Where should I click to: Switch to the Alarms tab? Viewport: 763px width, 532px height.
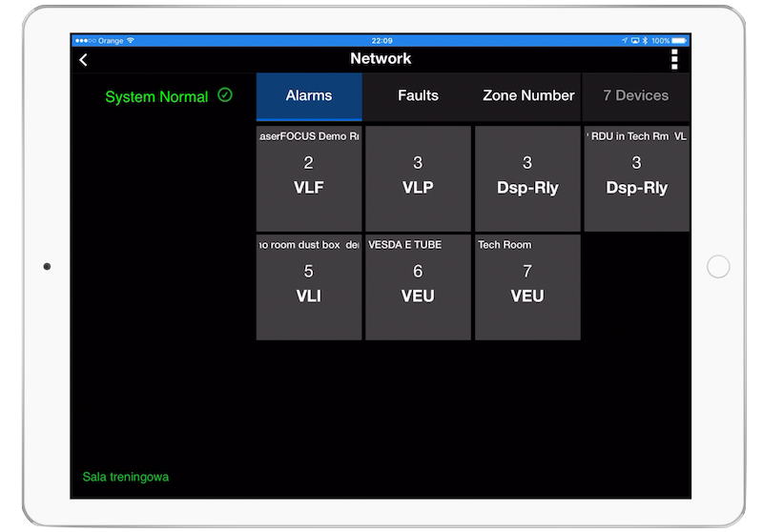[309, 95]
